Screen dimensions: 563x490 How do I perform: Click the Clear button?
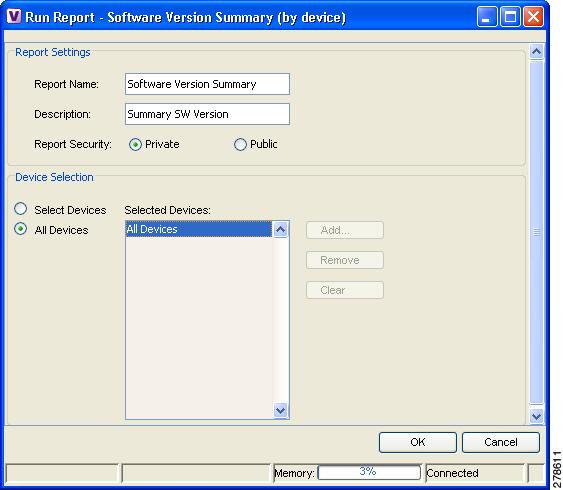coord(345,290)
